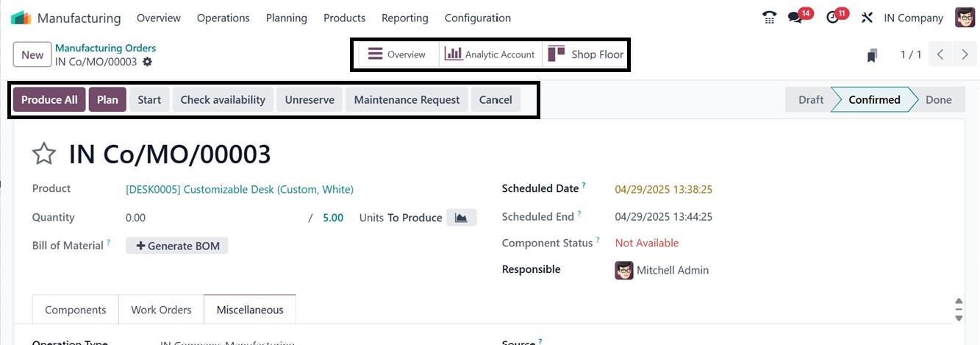Click the debug tools wrench icon
Image resolution: width=980 pixels, height=345 pixels.
867,18
